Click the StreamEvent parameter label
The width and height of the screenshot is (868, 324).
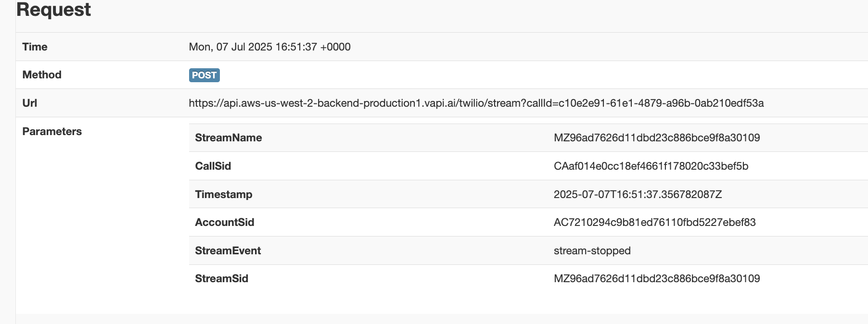(228, 250)
